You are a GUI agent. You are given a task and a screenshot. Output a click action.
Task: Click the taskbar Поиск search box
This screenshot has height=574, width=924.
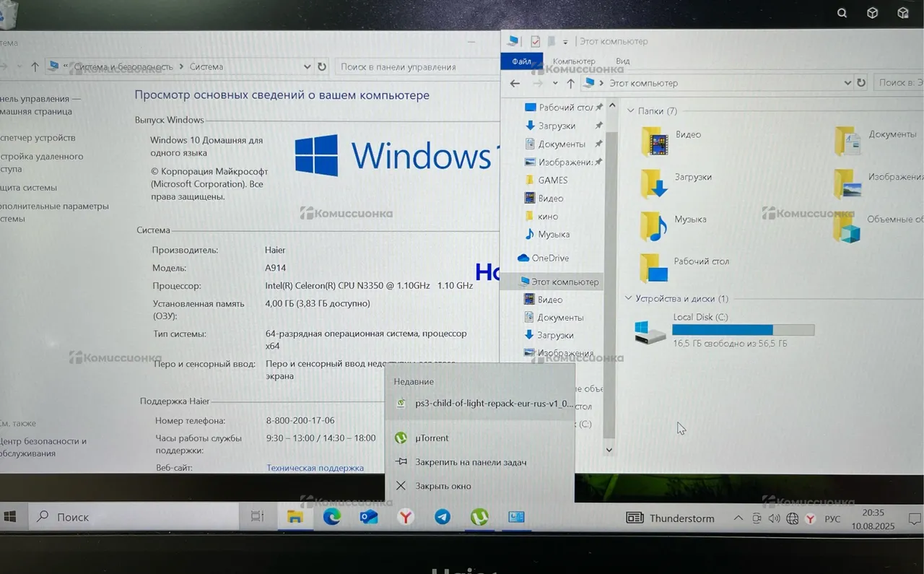[134, 517]
